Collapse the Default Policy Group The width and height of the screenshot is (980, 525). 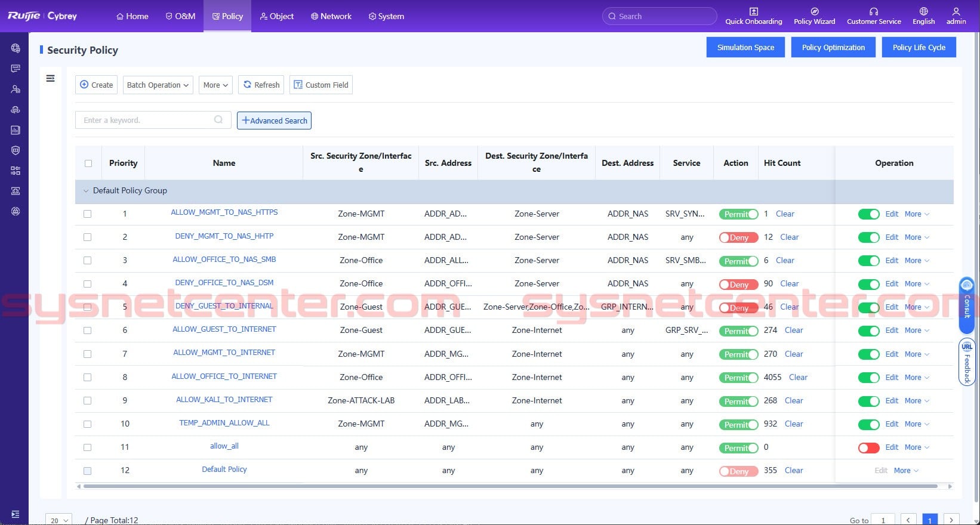pos(86,191)
